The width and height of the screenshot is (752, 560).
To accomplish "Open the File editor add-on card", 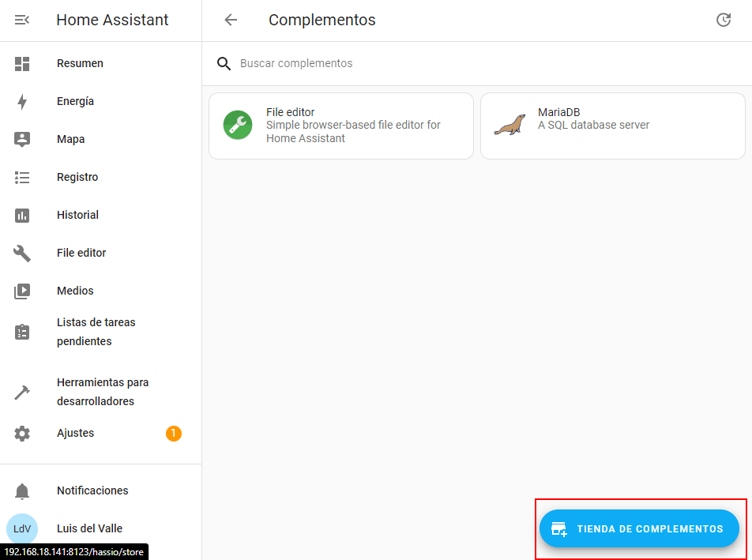I will (x=340, y=126).
